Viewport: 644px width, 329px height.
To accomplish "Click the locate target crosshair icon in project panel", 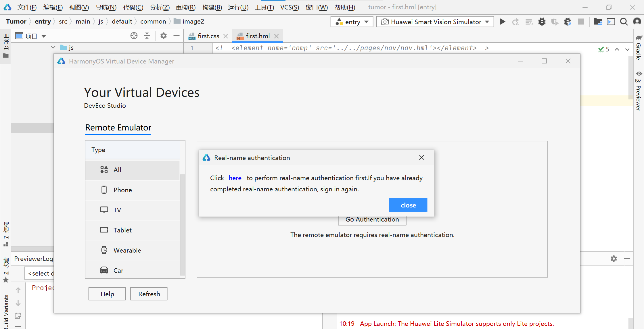I will [x=134, y=36].
